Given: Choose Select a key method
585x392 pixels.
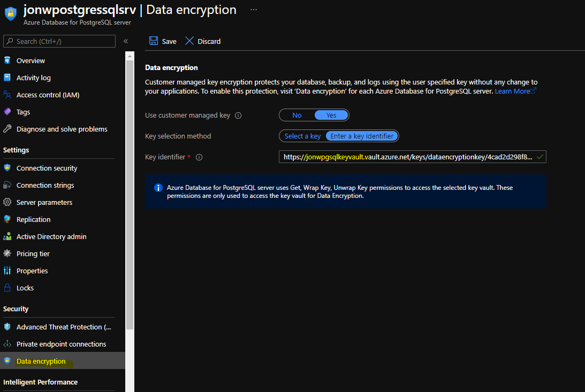Looking at the screenshot, I should point(302,136).
